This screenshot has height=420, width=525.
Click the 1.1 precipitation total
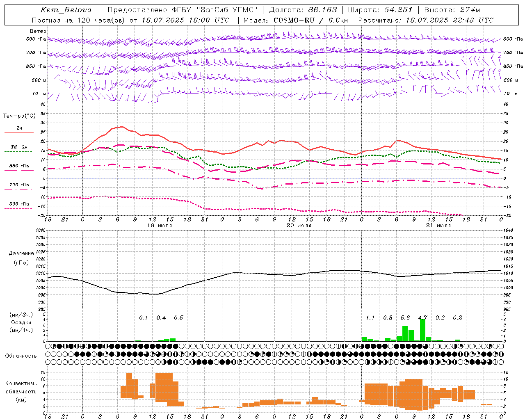click(x=370, y=317)
